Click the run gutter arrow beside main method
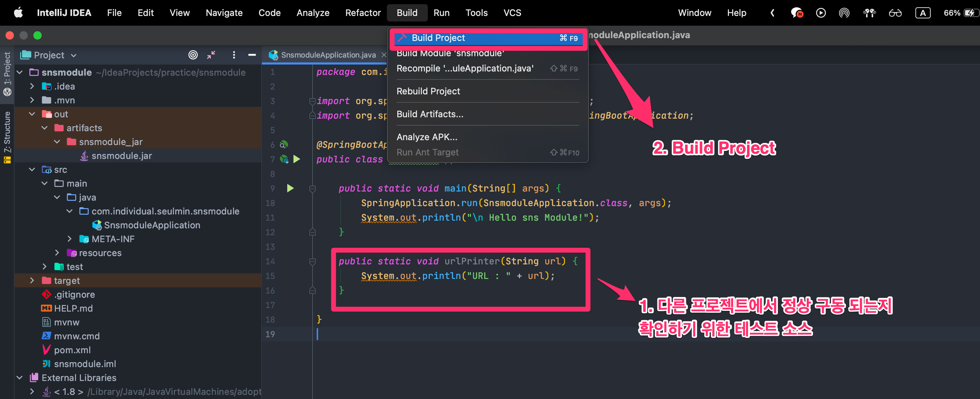Viewport: 980px width, 399px height. (x=290, y=188)
